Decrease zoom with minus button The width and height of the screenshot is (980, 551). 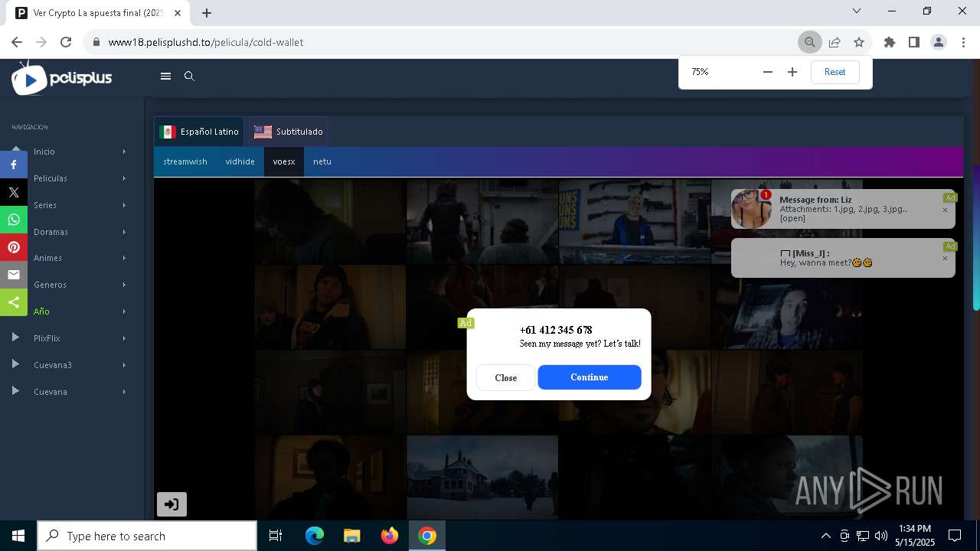[x=768, y=72]
